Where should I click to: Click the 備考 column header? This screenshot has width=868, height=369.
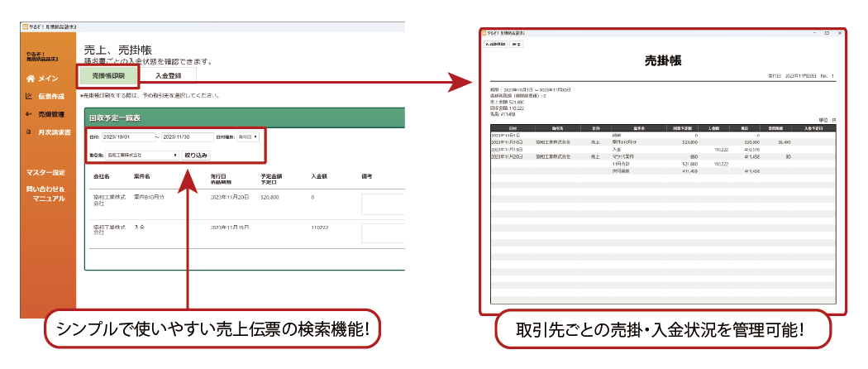(366, 177)
